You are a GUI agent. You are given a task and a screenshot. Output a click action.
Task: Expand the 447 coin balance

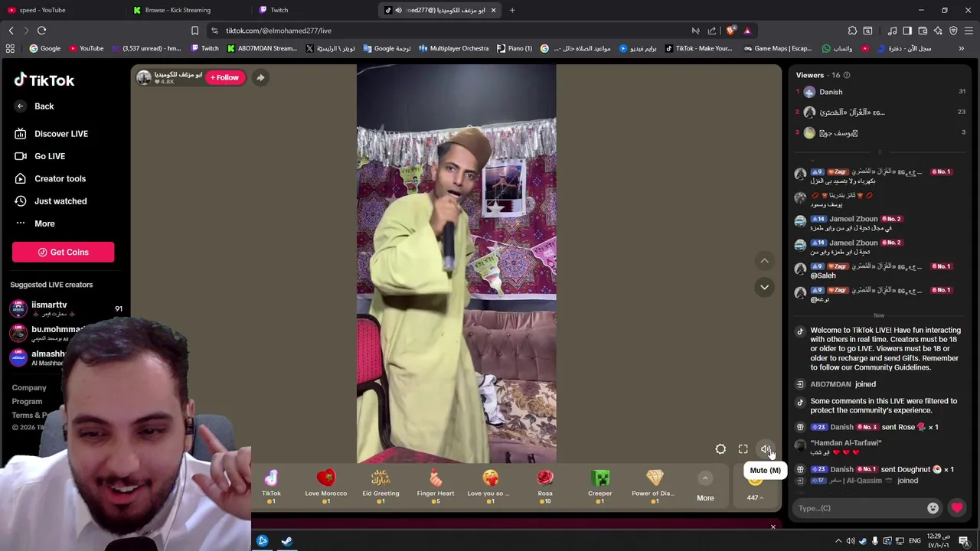tap(755, 497)
